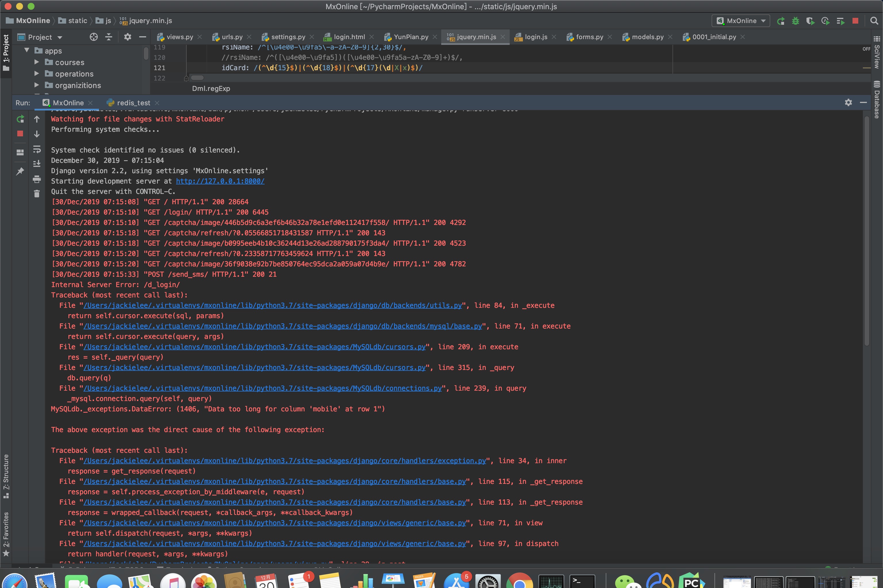Open the django/db/backends/utils.py traceback link
Screen dimensions: 883x588
pos(273,305)
